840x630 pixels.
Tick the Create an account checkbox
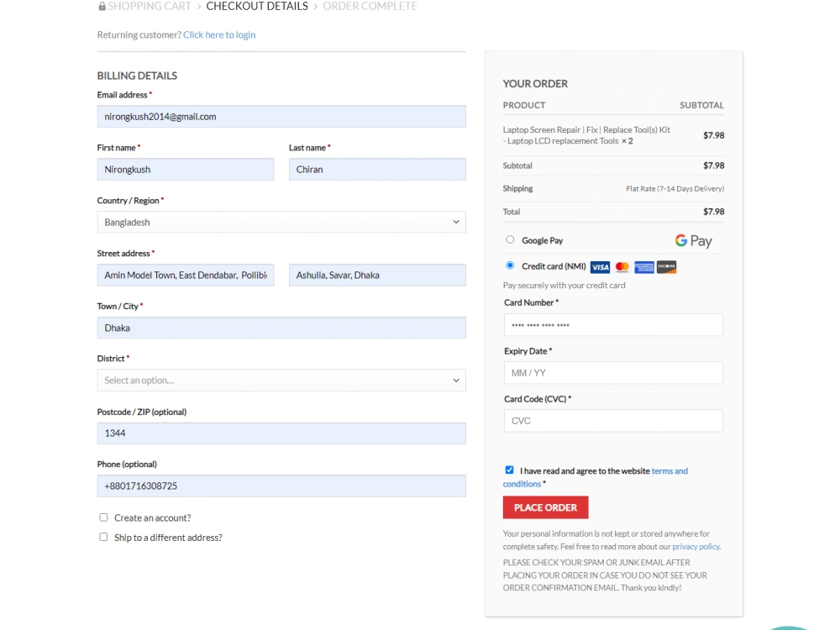103,517
